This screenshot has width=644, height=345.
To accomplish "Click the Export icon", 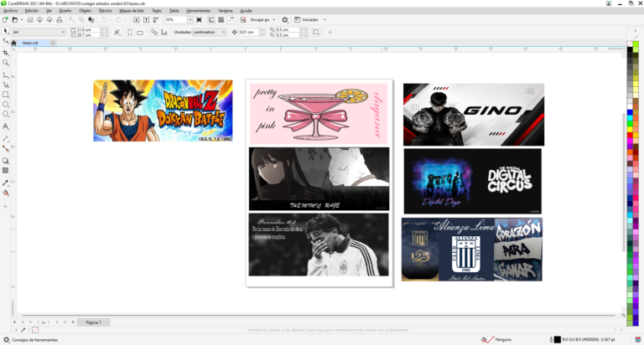I will coord(146,20).
